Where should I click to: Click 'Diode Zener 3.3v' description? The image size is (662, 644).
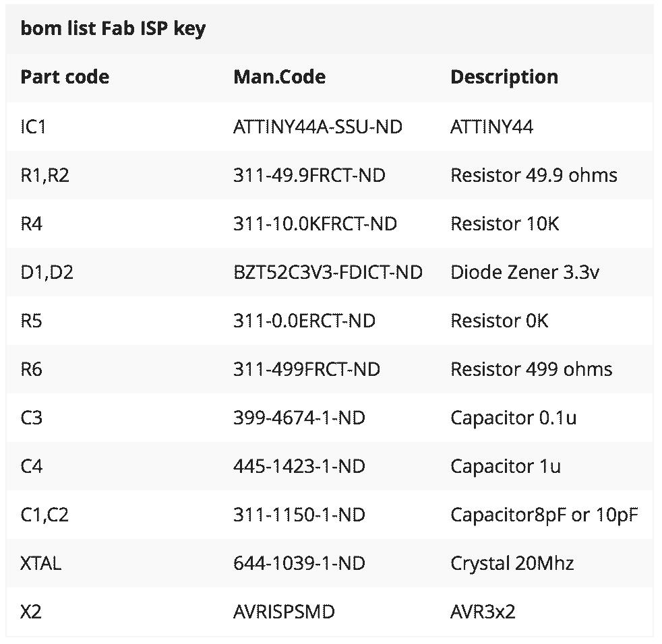coord(524,272)
